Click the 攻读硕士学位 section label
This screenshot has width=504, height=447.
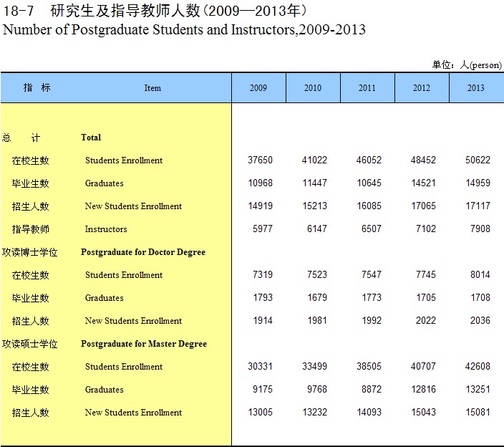tap(30, 344)
